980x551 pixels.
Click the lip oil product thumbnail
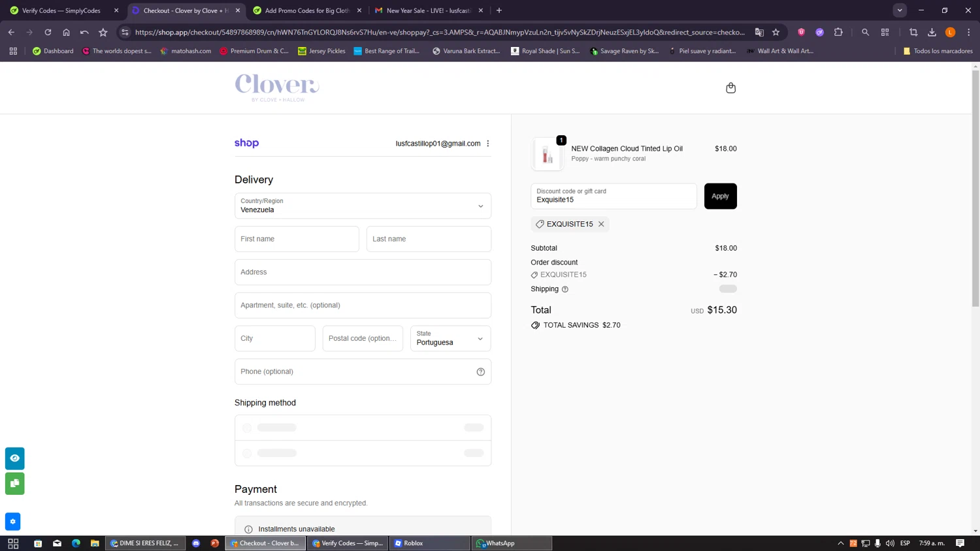tap(547, 154)
